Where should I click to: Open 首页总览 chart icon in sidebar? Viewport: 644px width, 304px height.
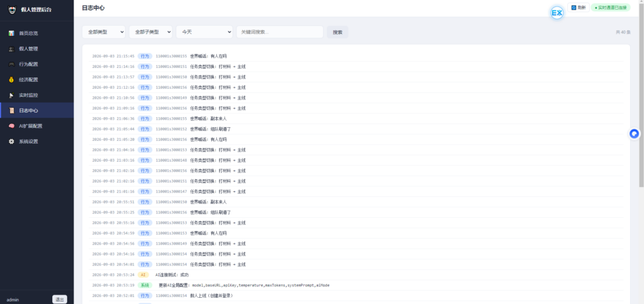(11, 33)
